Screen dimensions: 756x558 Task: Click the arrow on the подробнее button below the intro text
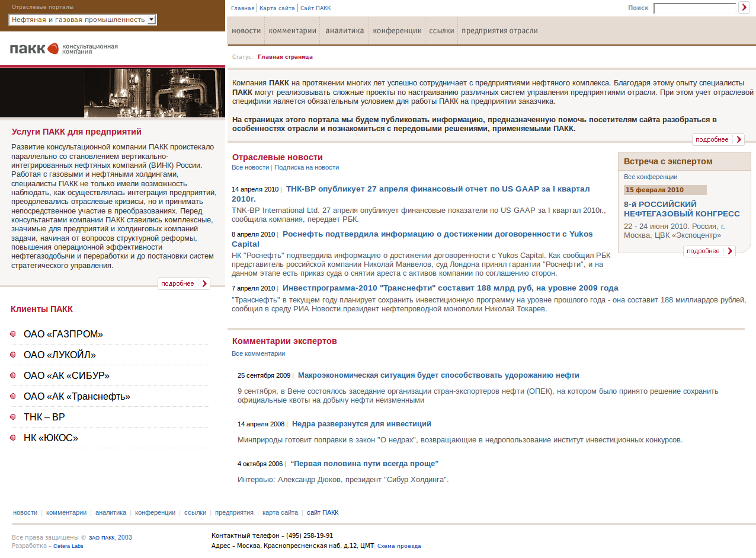click(x=738, y=140)
